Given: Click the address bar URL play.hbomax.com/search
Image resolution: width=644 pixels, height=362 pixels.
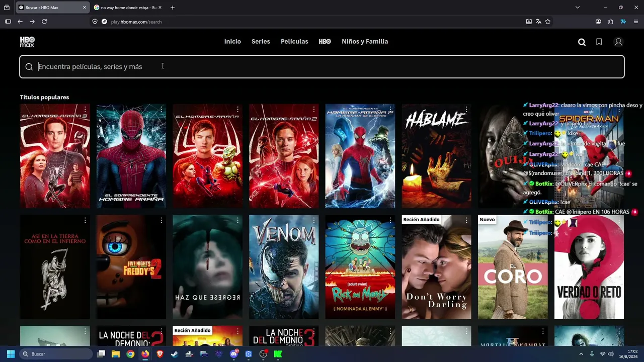Looking at the screenshot, I should [136, 22].
